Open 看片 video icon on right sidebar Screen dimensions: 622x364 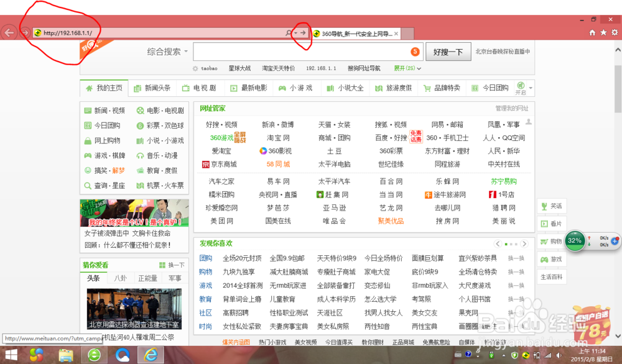coord(544,222)
